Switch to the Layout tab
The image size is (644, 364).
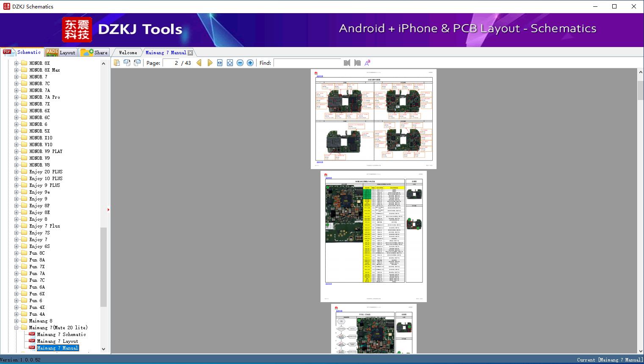click(61, 53)
